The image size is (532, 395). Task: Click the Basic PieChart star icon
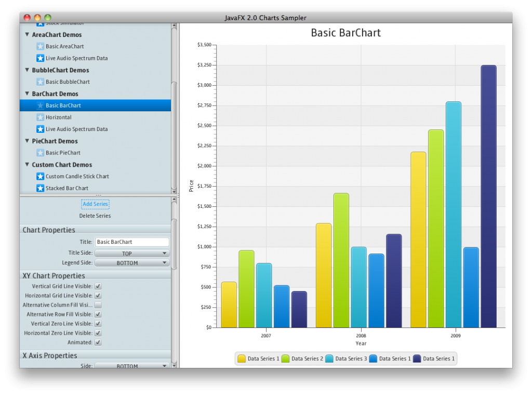[x=40, y=152]
